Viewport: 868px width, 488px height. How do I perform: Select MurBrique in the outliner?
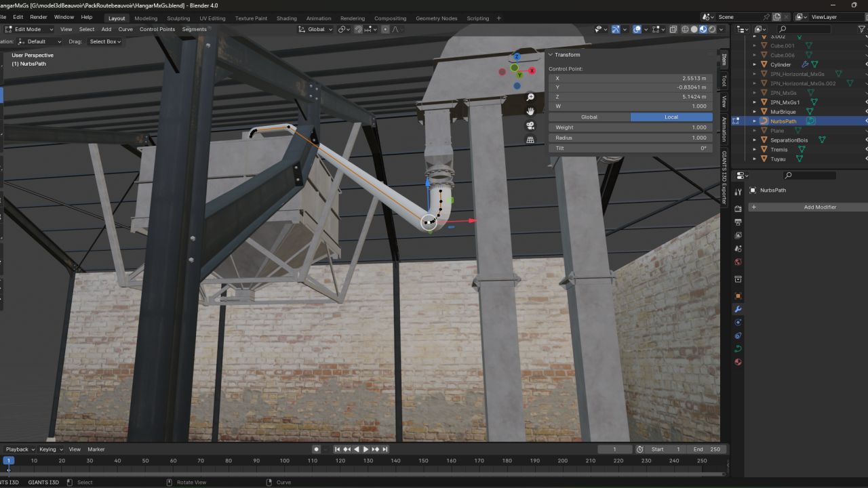coord(783,112)
